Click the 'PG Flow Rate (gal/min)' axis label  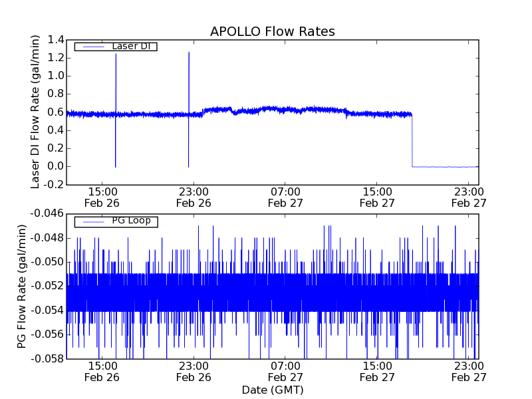21,287
